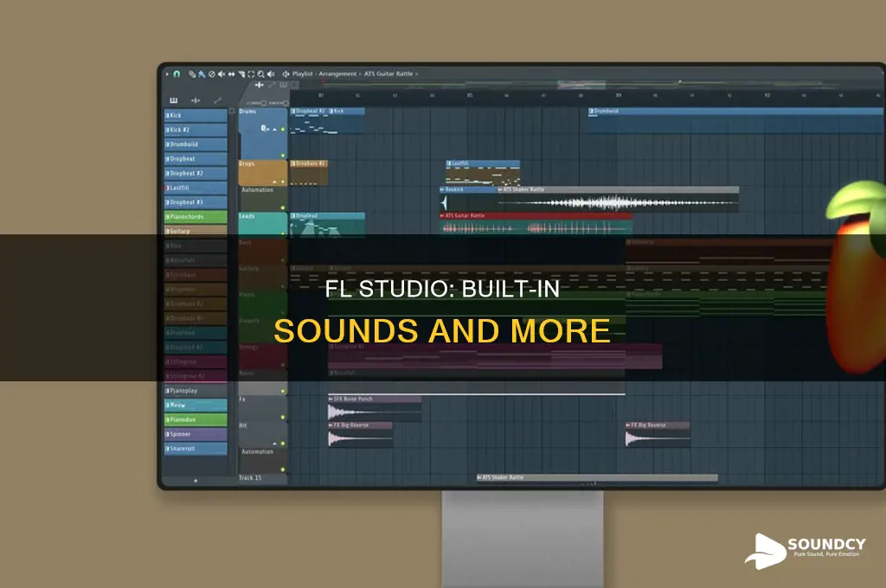Mute the Drums track green light

283,130
